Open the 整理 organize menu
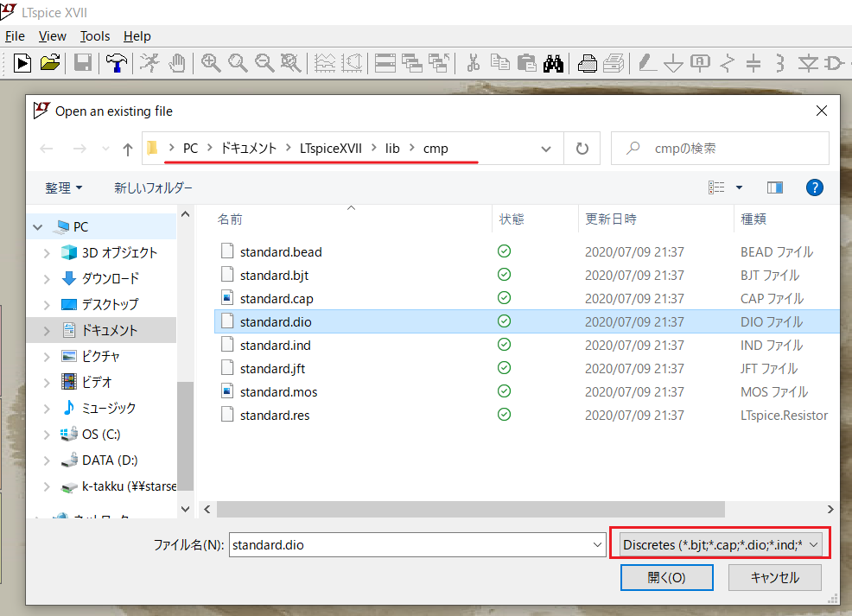The width and height of the screenshot is (852, 616). 64,187
